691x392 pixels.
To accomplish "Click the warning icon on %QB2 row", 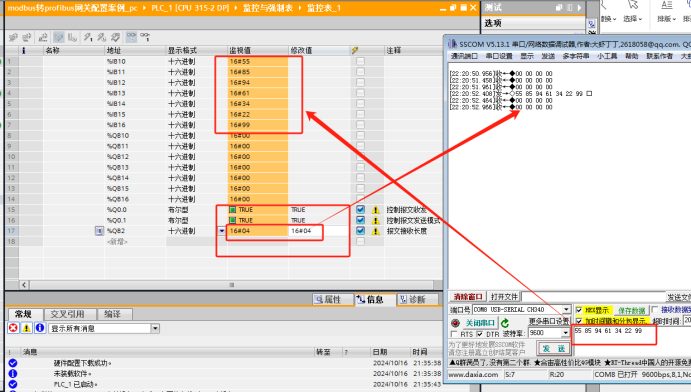I will 376,231.
